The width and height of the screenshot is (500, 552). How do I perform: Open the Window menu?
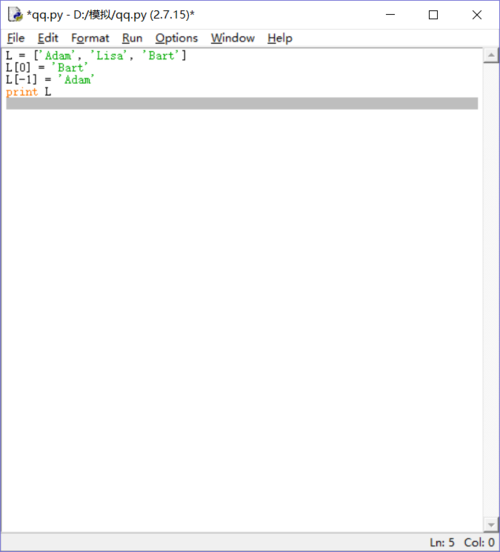click(233, 38)
